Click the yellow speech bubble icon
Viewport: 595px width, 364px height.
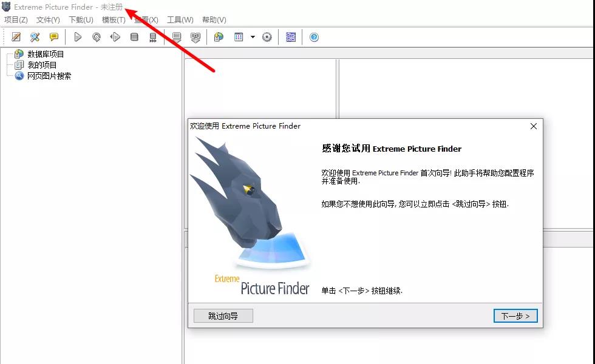tap(54, 37)
